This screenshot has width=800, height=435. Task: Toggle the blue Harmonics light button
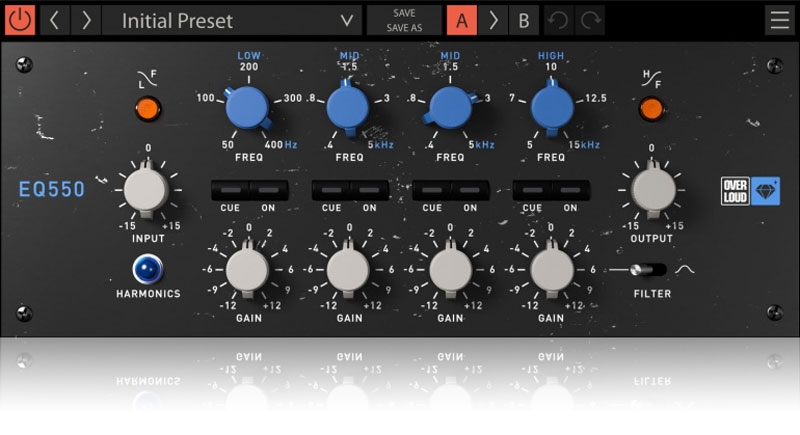pos(147,268)
